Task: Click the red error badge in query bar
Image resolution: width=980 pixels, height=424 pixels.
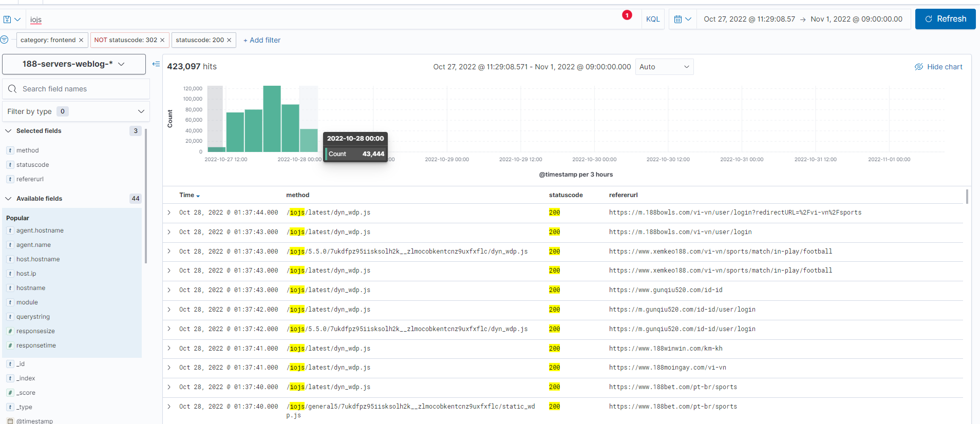Action: coord(627,15)
